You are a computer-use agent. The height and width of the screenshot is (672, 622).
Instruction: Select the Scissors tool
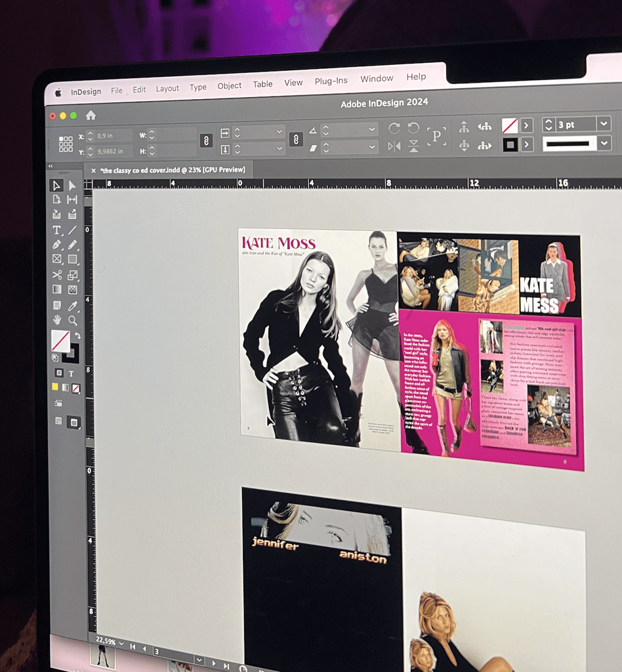(57, 275)
